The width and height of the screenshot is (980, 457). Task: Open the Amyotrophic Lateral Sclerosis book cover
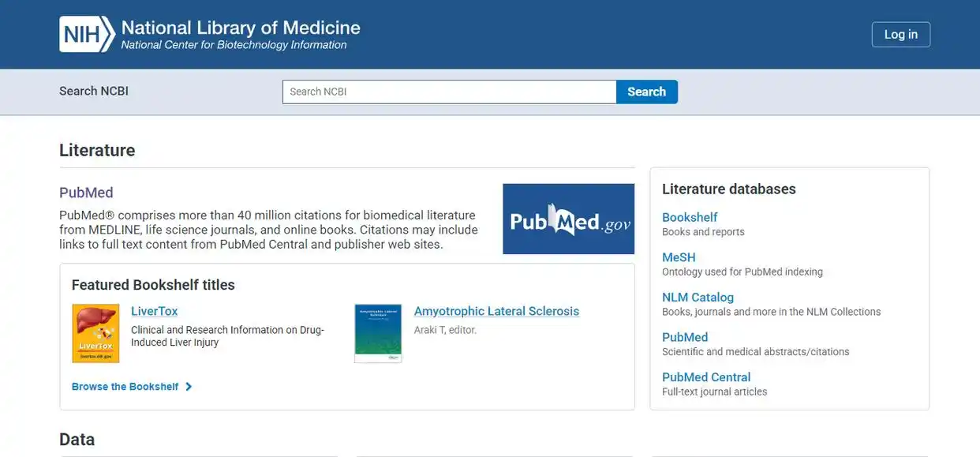[378, 333]
